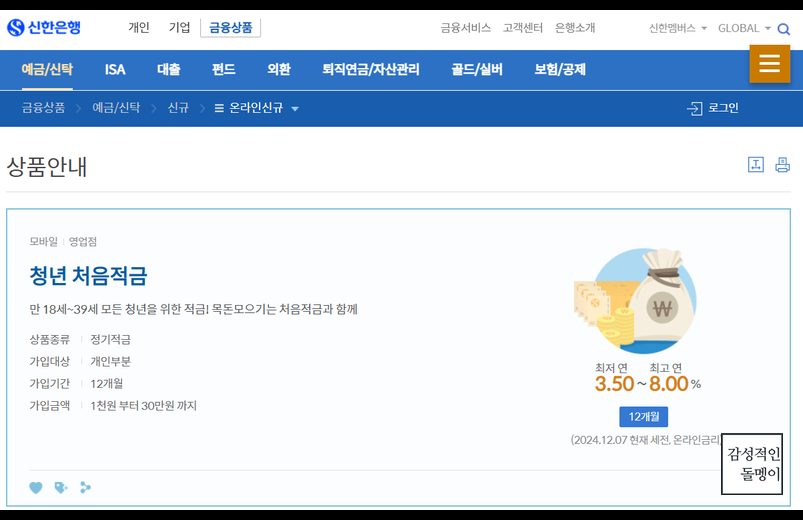Click the product description about ages 18 to 39

point(193,309)
